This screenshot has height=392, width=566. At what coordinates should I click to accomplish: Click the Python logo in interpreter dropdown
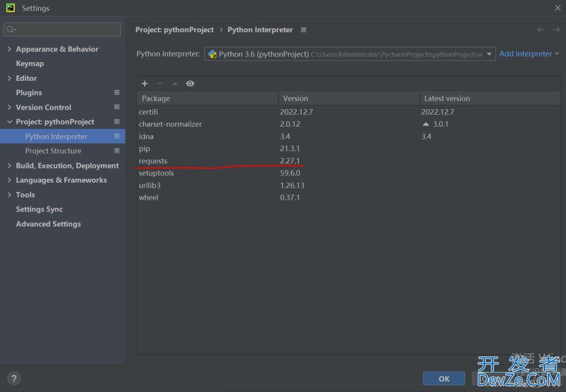point(213,54)
